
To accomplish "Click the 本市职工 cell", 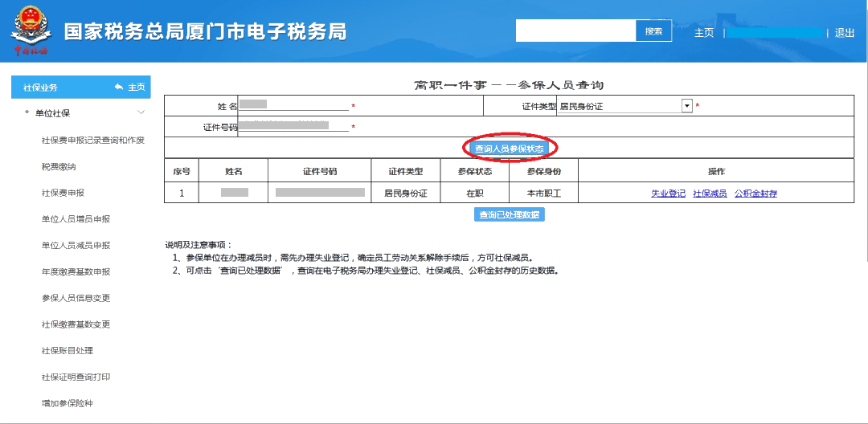I will point(543,194).
